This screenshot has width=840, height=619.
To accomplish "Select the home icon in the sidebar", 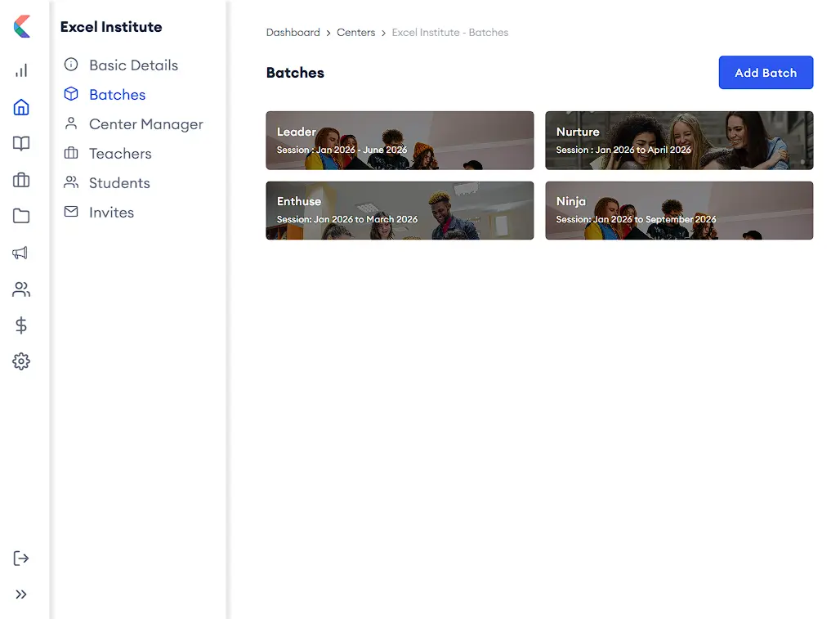I will pyautogui.click(x=21, y=107).
